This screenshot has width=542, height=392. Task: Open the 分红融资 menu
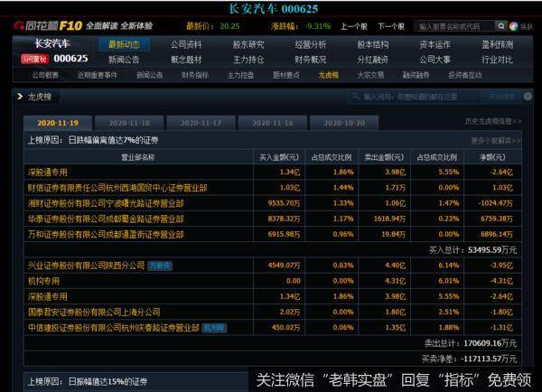pyautogui.click(x=372, y=60)
